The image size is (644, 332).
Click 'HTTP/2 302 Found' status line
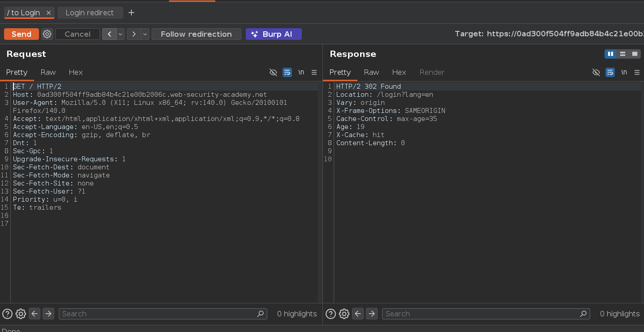point(369,86)
